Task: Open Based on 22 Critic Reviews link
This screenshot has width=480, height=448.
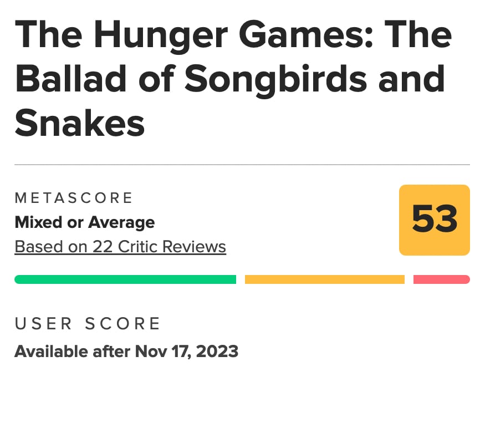Action: tap(120, 246)
